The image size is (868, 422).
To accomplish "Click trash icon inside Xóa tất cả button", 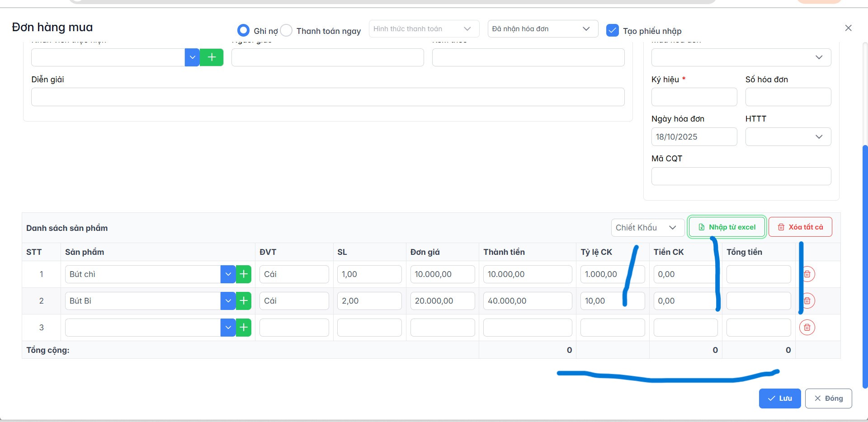I will pyautogui.click(x=781, y=227).
